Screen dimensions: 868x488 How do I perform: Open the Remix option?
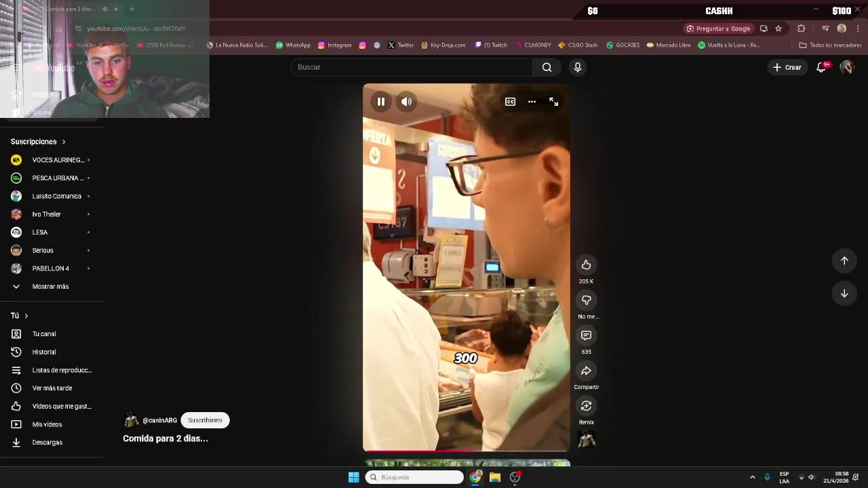(586, 406)
